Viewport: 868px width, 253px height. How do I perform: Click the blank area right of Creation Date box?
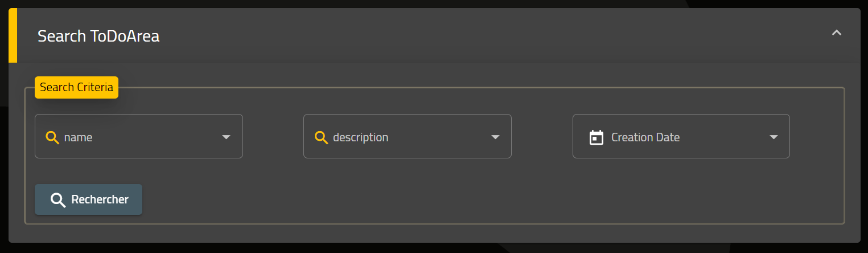point(816,137)
